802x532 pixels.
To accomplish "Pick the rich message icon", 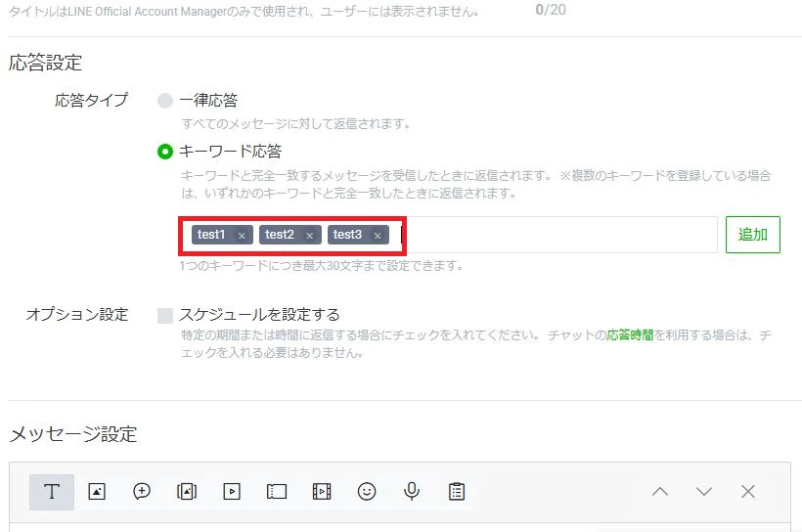I will click(187, 492).
